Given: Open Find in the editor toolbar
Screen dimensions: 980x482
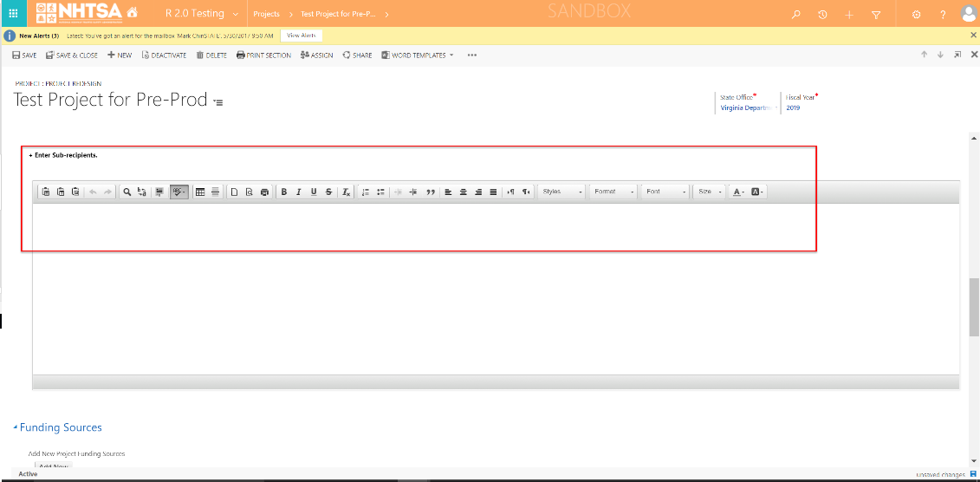Looking at the screenshot, I should coord(127,192).
